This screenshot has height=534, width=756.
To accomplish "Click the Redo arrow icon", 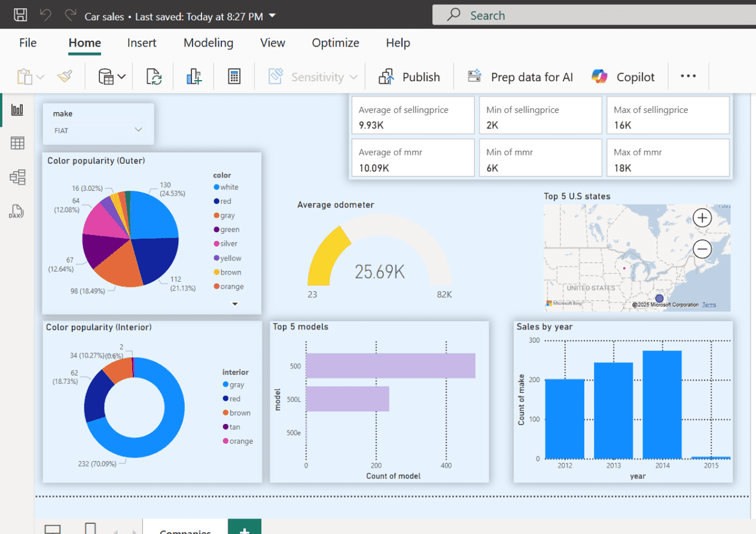I will (x=71, y=15).
